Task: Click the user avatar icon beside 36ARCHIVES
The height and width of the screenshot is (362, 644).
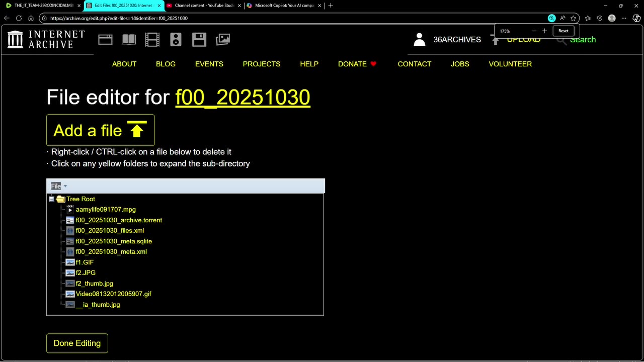Action: [x=420, y=40]
